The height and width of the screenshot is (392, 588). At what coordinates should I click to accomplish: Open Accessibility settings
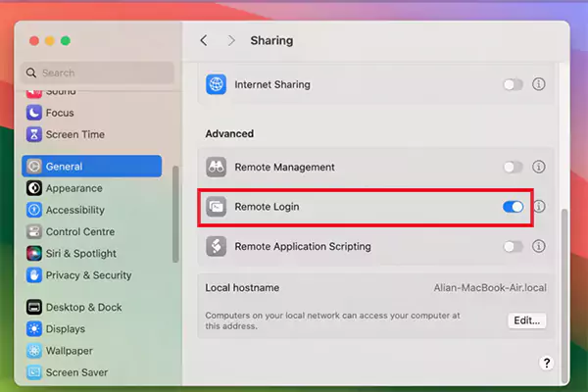(91, 210)
